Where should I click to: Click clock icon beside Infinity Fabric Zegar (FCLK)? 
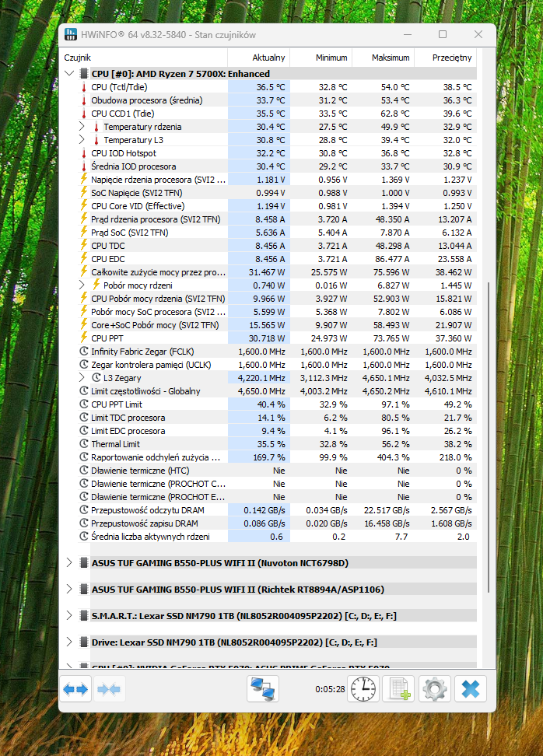pyautogui.click(x=84, y=351)
